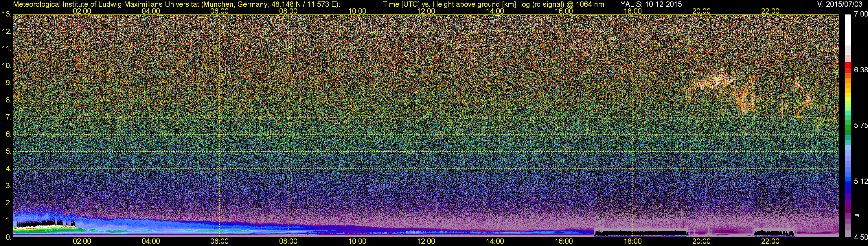This screenshot has height=246, width=868.
Task: Click the 08:00 label on the top time axis
Action: (288, 11)
